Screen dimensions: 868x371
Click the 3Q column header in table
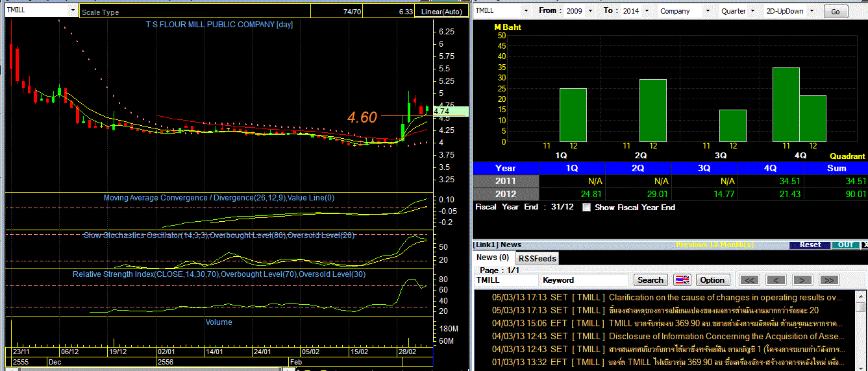tap(704, 168)
